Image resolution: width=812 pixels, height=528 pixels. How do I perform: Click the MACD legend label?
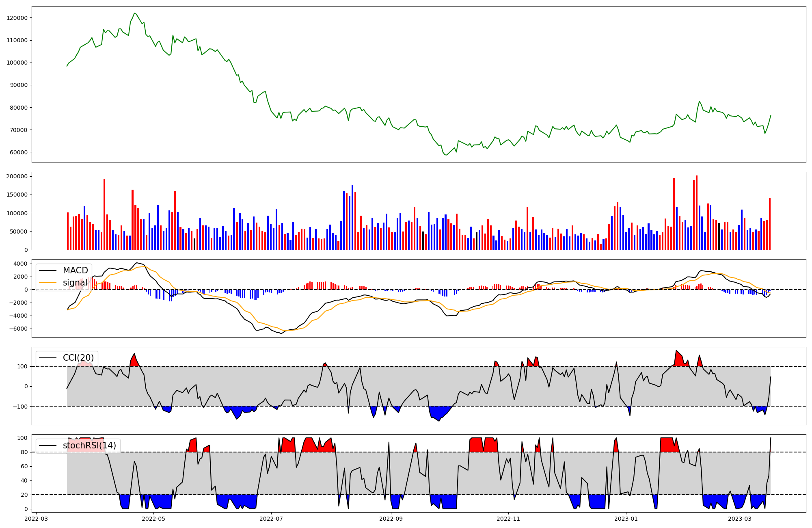tap(75, 270)
